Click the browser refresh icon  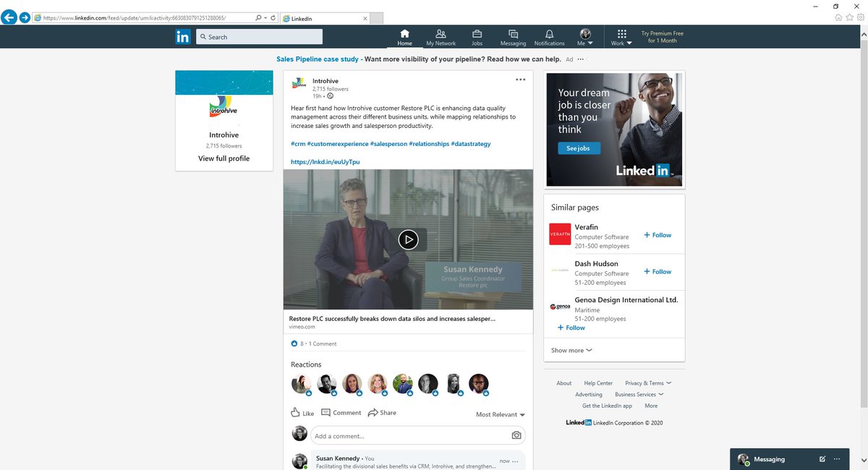point(272,17)
